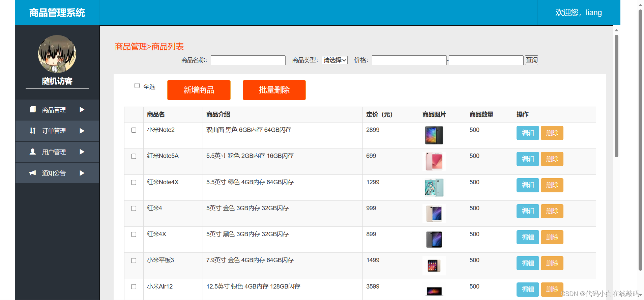
Task: Click 编辑 for 小米Note2
Action: [x=528, y=133]
